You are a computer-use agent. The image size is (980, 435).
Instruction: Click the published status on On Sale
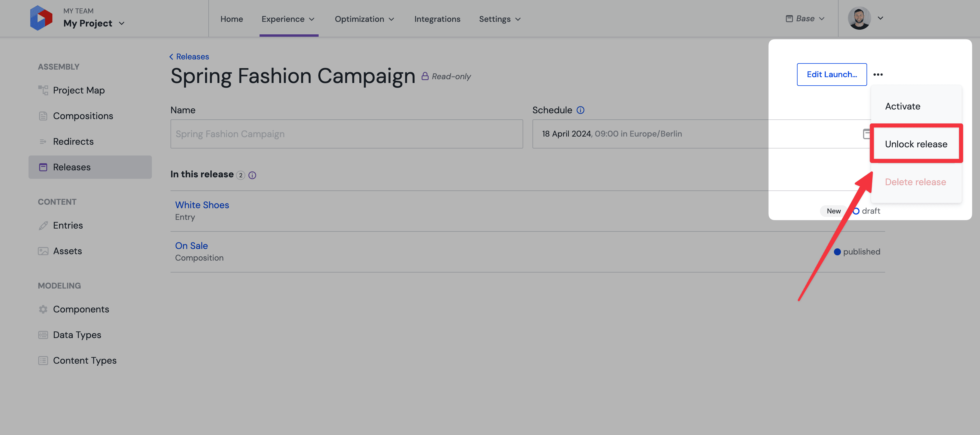click(x=857, y=252)
